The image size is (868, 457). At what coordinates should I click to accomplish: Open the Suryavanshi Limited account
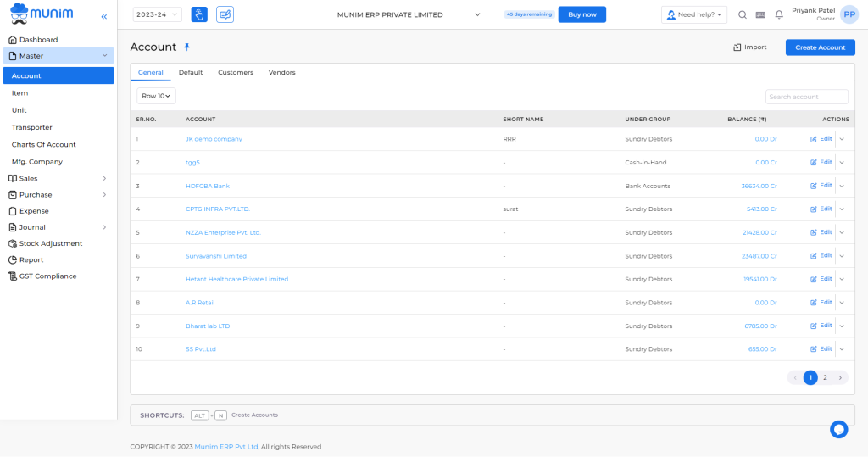[x=216, y=256]
